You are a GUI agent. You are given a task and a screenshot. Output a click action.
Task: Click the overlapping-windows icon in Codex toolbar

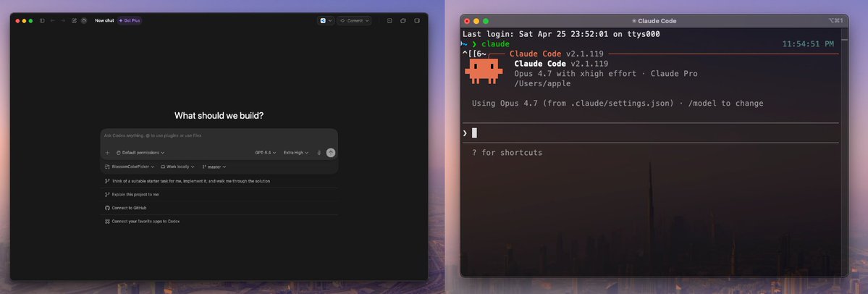pos(403,20)
